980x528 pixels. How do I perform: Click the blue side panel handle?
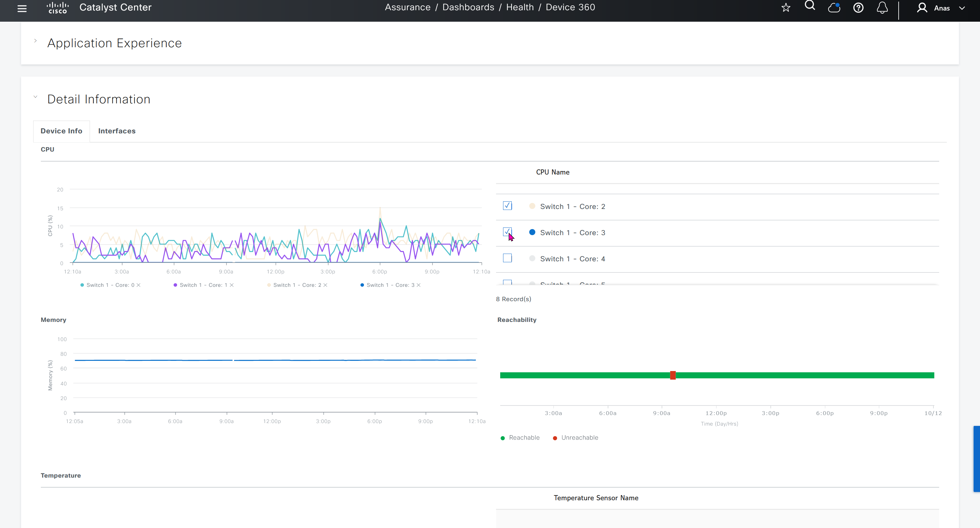[976, 458]
